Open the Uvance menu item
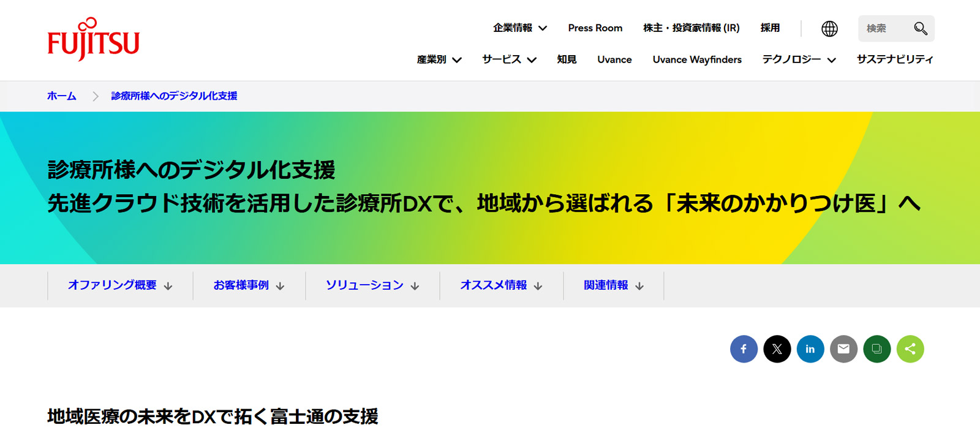 [614, 59]
